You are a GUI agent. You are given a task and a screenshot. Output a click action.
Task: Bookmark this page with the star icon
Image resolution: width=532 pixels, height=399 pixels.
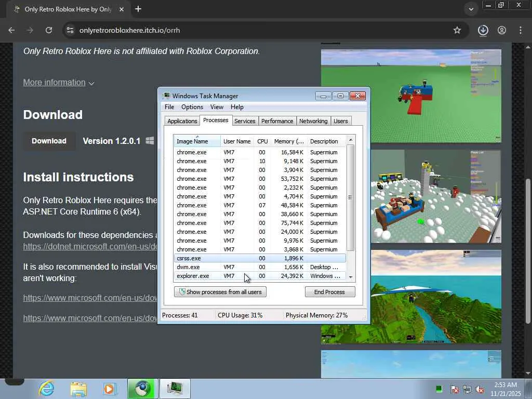click(x=457, y=30)
